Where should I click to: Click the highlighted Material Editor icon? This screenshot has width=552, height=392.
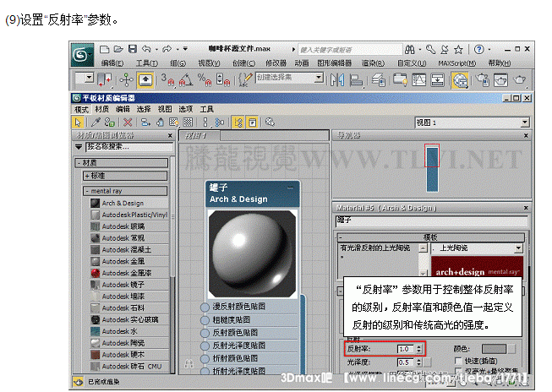460,80
